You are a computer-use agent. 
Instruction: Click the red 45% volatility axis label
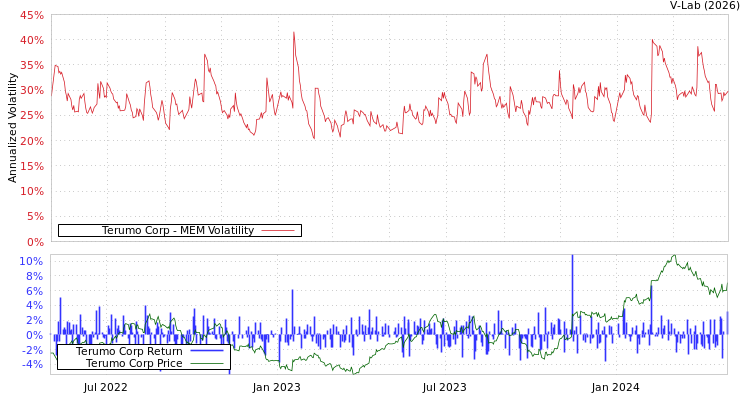tap(31, 15)
